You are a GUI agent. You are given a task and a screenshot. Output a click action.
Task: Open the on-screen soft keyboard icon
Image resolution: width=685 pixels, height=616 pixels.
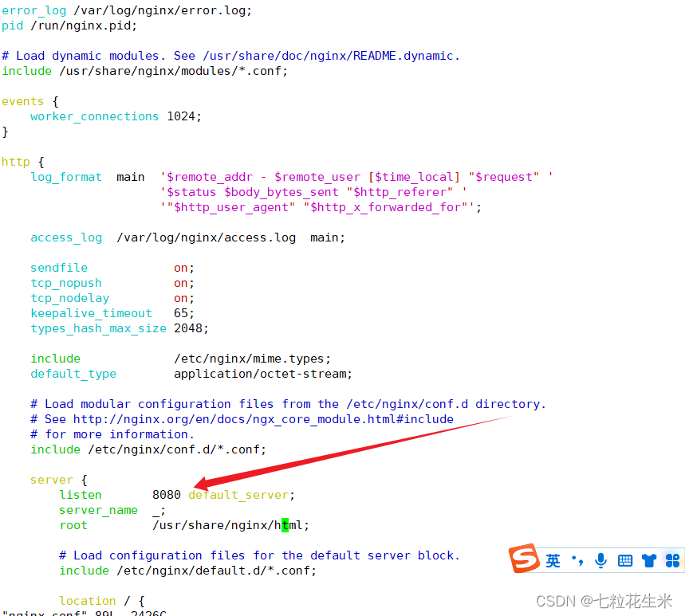point(625,560)
